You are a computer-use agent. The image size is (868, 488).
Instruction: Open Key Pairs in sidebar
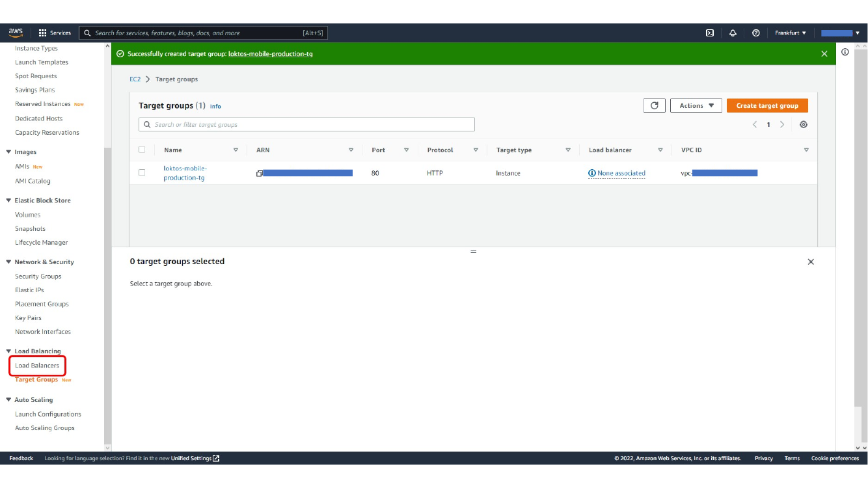tap(28, 318)
